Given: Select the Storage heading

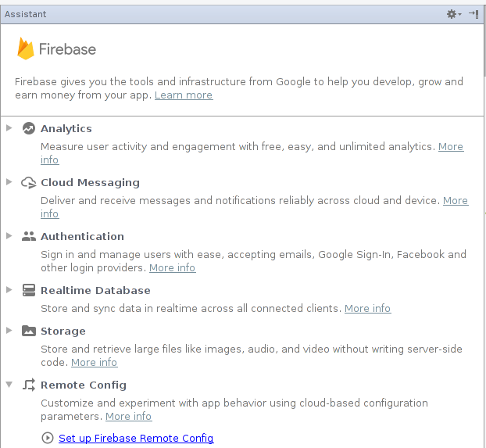Looking at the screenshot, I should tap(63, 331).
